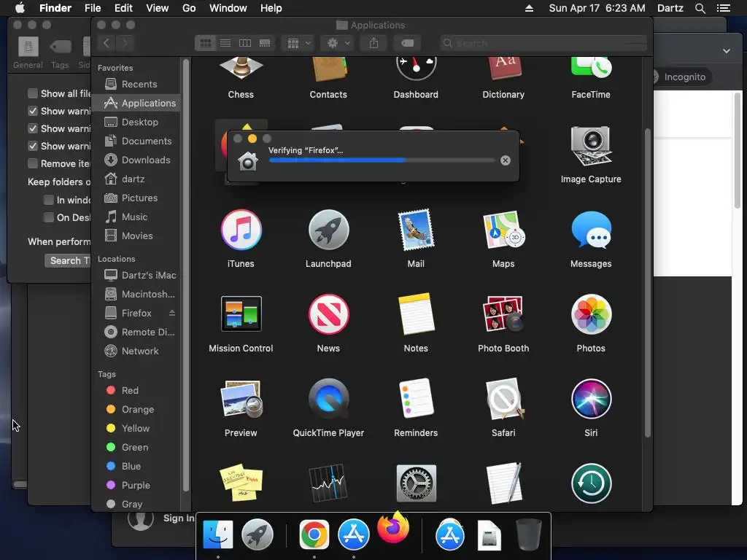Select the Photos application icon
The width and height of the screenshot is (747, 560).
pyautogui.click(x=591, y=314)
